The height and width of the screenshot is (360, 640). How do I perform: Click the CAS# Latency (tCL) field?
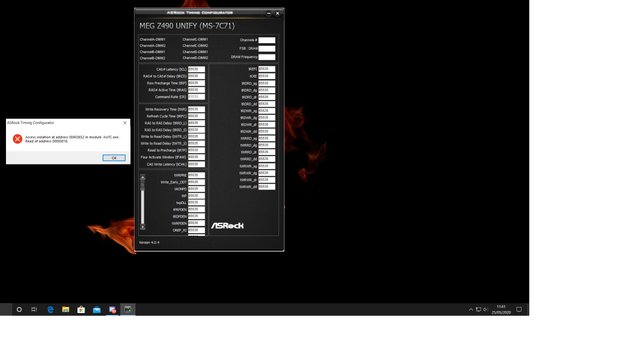(x=196, y=69)
